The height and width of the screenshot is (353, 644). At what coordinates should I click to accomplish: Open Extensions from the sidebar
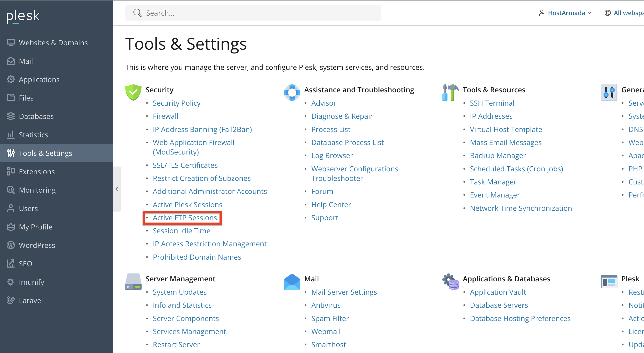(56, 171)
